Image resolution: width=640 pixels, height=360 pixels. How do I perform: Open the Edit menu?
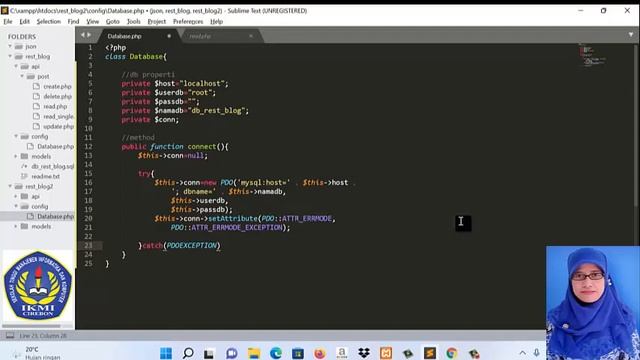[x=24, y=22]
